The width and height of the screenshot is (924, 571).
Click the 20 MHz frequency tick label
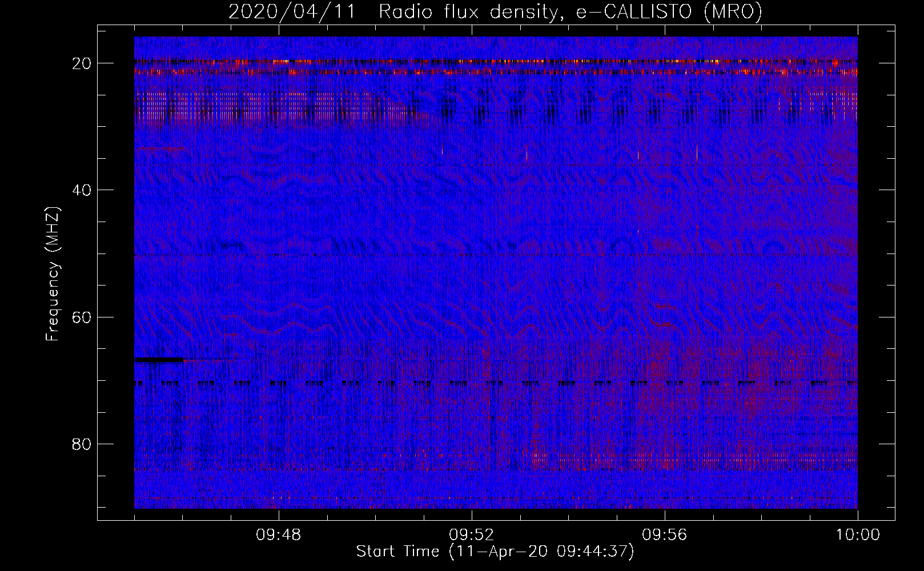click(82, 63)
